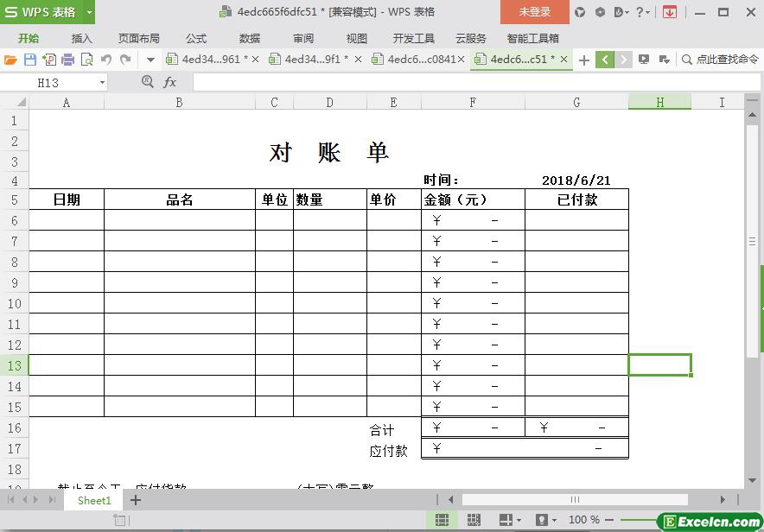Screen dimensions: 764x532
Task: Click the 合计 label cell
Action: pos(394,429)
